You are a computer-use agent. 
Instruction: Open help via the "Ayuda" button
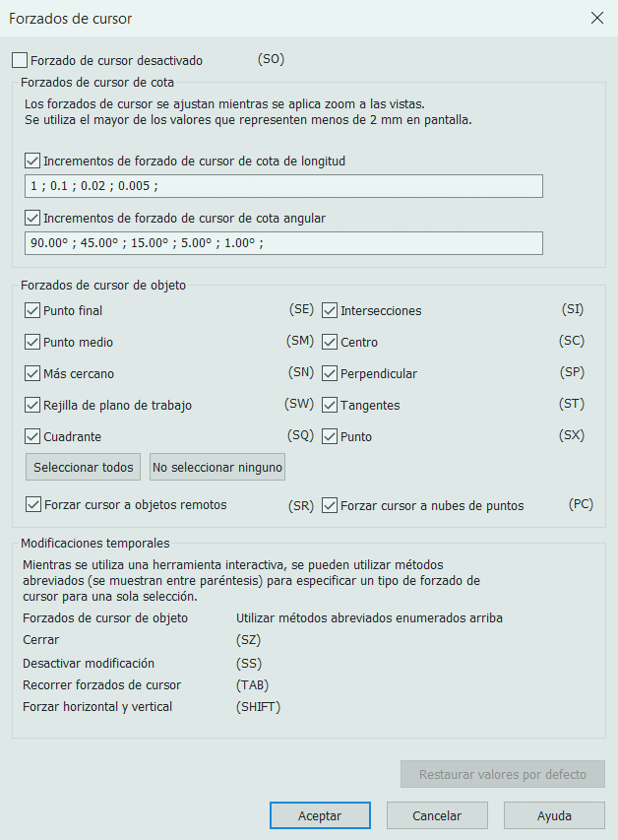click(x=554, y=815)
